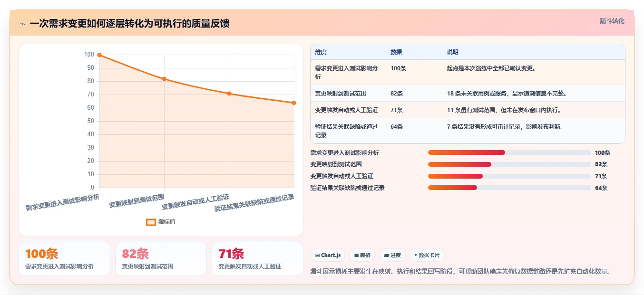Screen dimensions: 644x295
Task: Click the 漏斗转化 tag in header
Action: (x=612, y=21)
